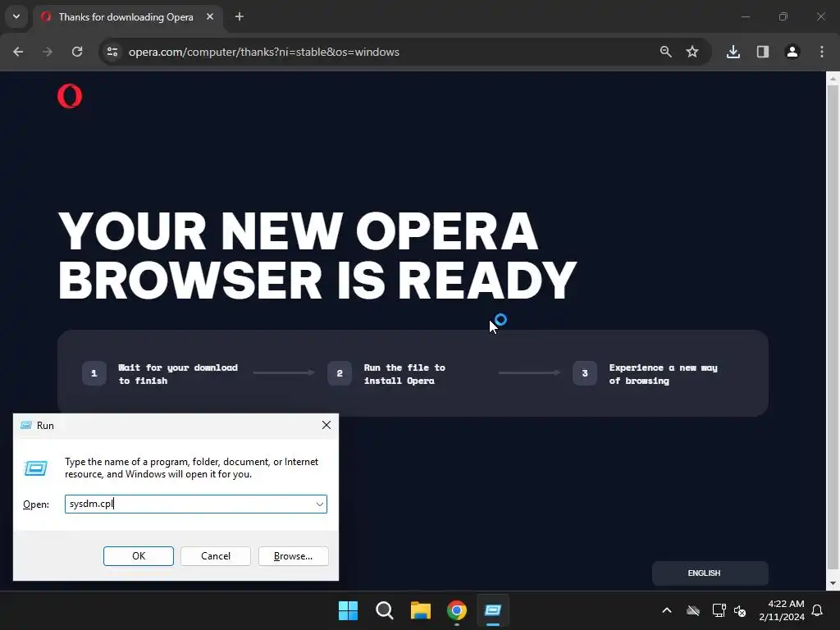Click 'Wait for your download to finish' text
This screenshot has width=840, height=630.
(178, 374)
